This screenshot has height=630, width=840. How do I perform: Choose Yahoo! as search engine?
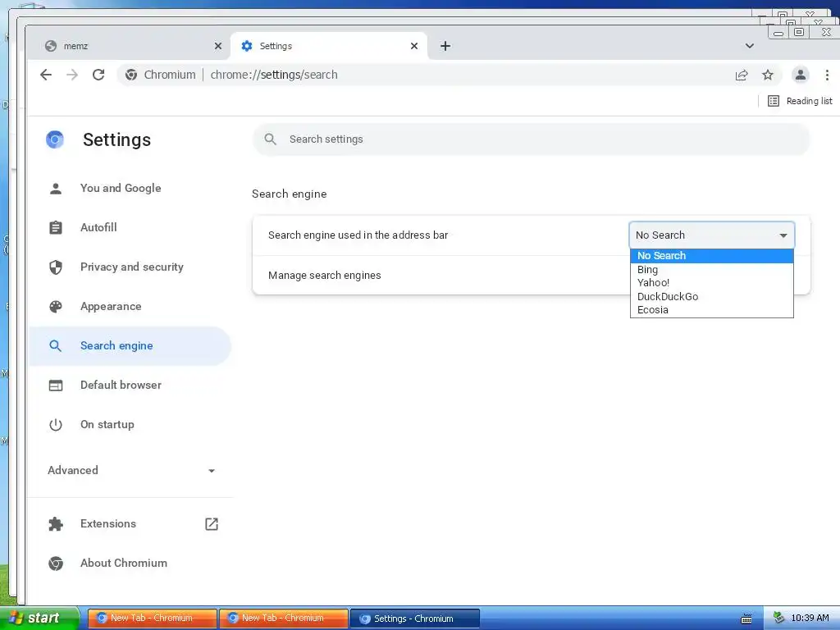[x=711, y=283]
